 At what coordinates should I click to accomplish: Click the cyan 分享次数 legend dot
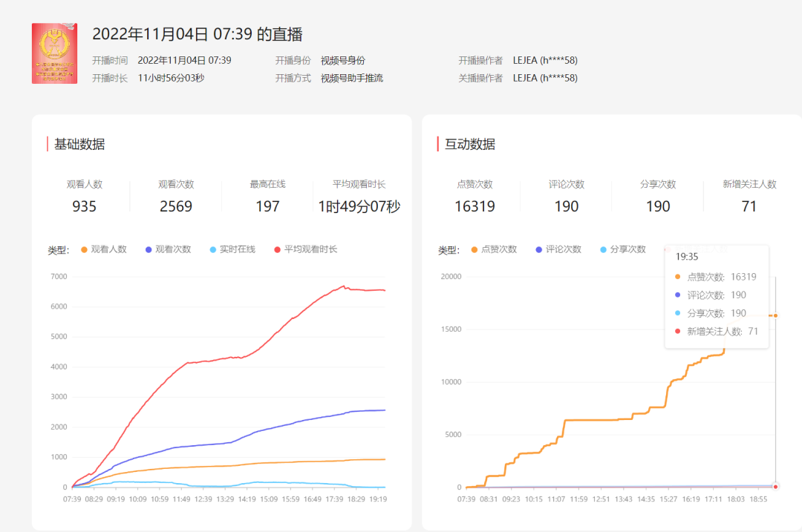(x=601, y=249)
